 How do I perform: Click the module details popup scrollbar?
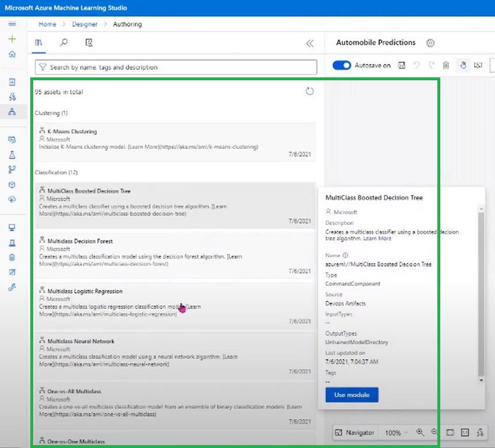(x=481, y=294)
